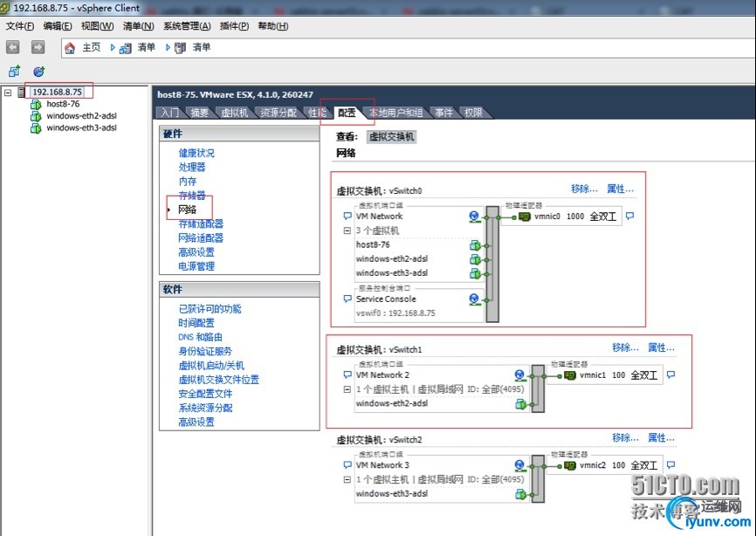Click windows-eth2-adsl VM icon in vSwitch0
This screenshot has width=756, height=536.
[x=475, y=259]
